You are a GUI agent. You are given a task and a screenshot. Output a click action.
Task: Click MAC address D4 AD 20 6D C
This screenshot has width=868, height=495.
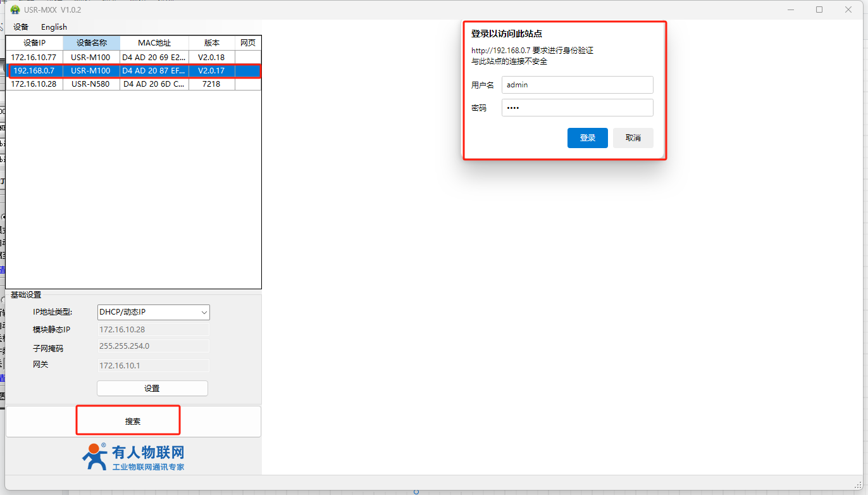[154, 84]
